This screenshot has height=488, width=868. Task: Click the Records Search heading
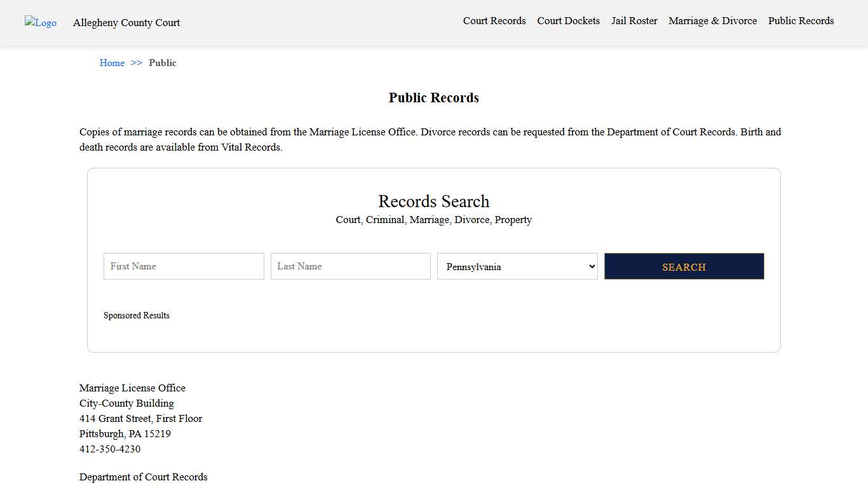click(433, 201)
